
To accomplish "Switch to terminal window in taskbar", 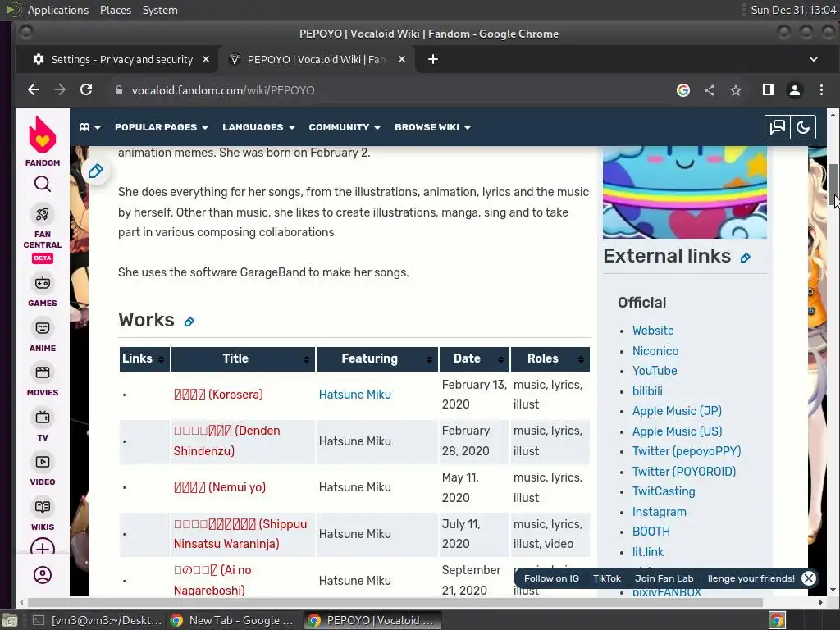I will (97, 620).
